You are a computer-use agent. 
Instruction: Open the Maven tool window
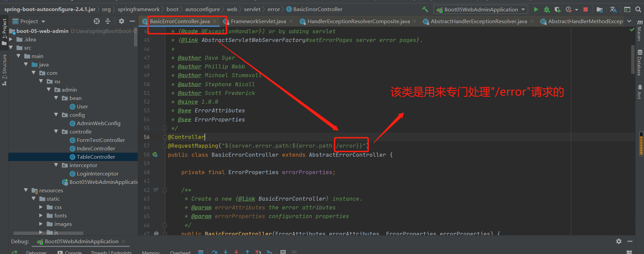click(x=640, y=31)
